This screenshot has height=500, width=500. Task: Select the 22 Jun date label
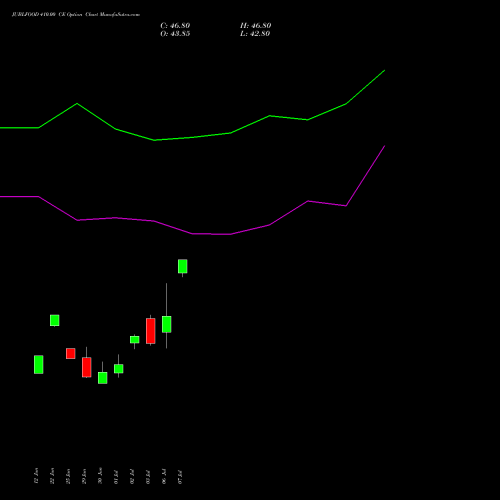52,476
